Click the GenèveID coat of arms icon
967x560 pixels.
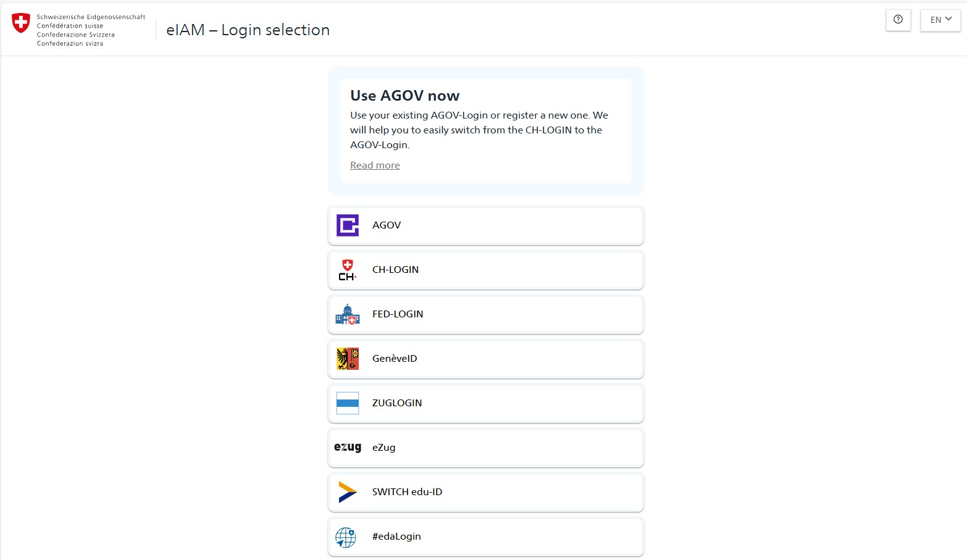(348, 359)
